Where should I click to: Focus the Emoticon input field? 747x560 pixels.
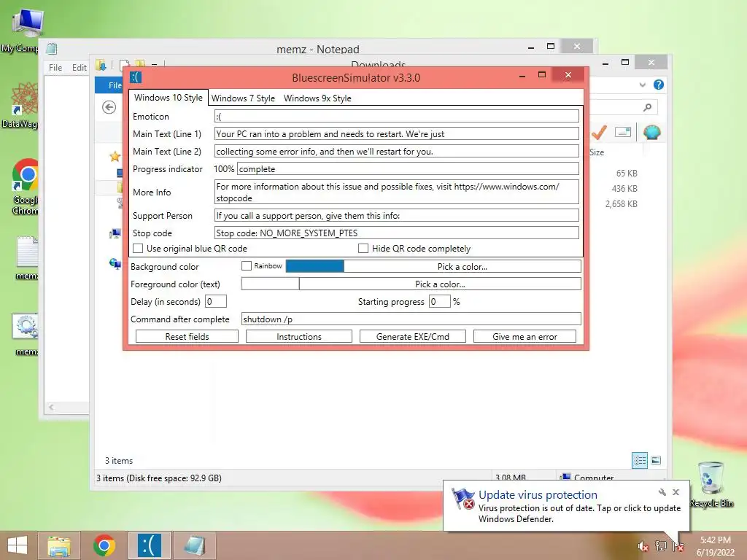point(396,116)
